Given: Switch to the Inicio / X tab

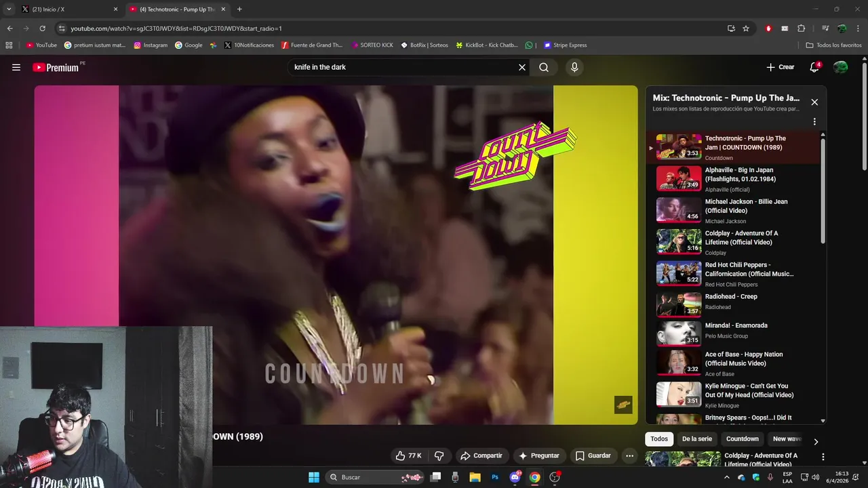Looking at the screenshot, I should pos(70,9).
